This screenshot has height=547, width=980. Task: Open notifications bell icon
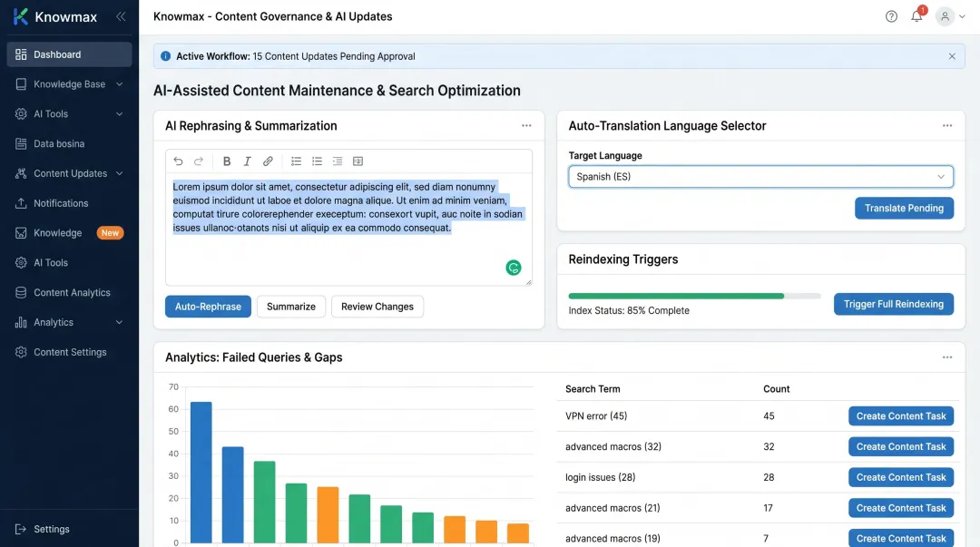(x=916, y=16)
